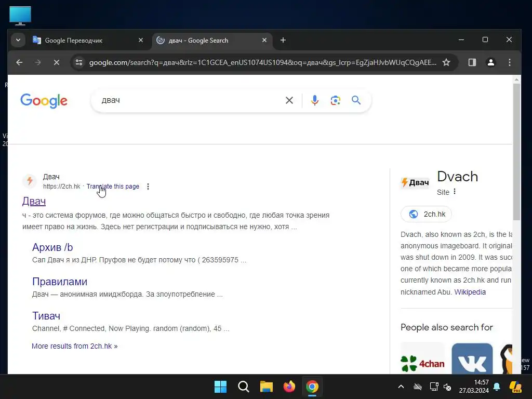Submit search with magnifier icon

(x=356, y=100)
